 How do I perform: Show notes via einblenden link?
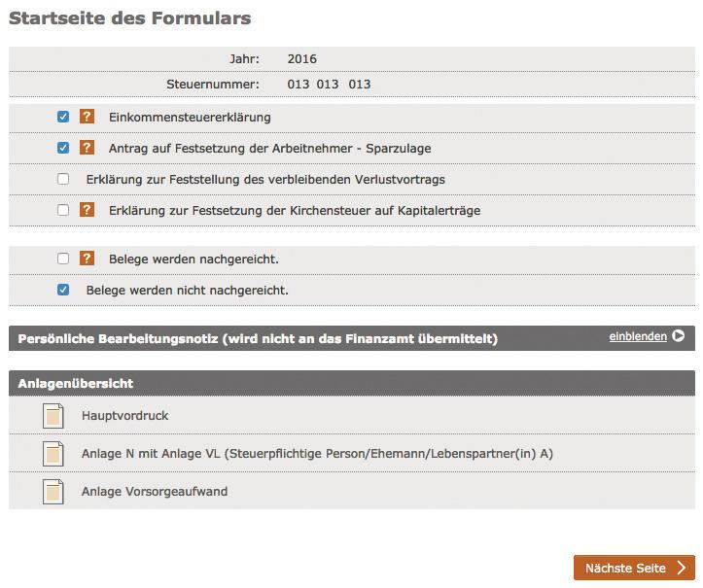click(638, 336)
